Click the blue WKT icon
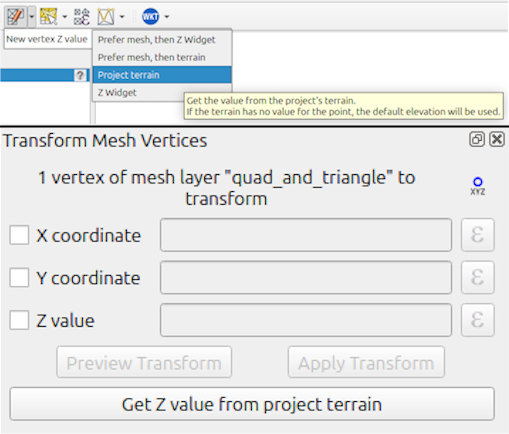The image size is (509, 434). coord(150,16)
